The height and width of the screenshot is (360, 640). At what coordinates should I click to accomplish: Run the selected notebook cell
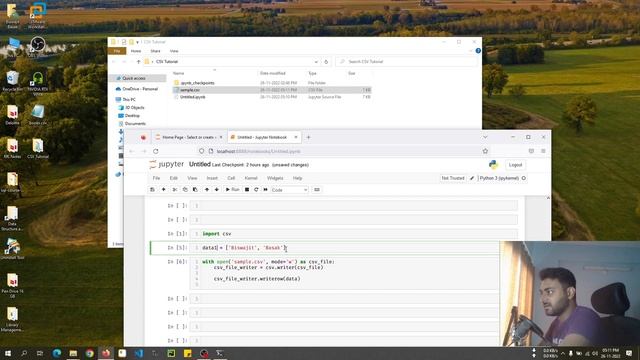point(233,190)
